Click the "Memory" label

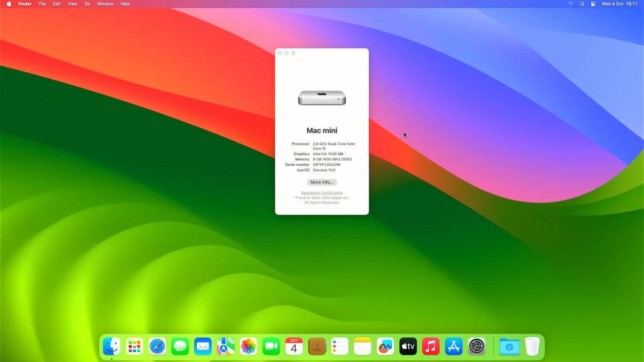pyautogui.click(x=302, y=159)
